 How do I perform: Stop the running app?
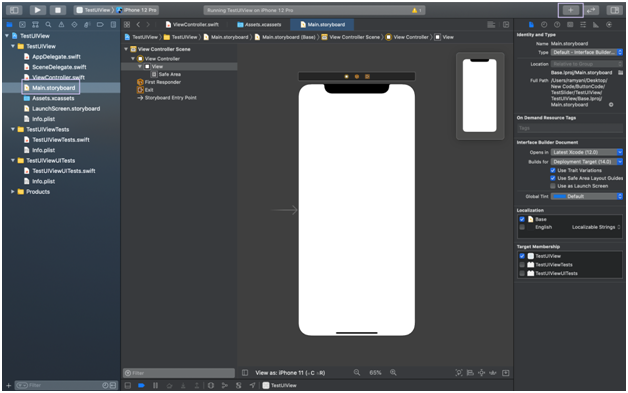point(58,10)
